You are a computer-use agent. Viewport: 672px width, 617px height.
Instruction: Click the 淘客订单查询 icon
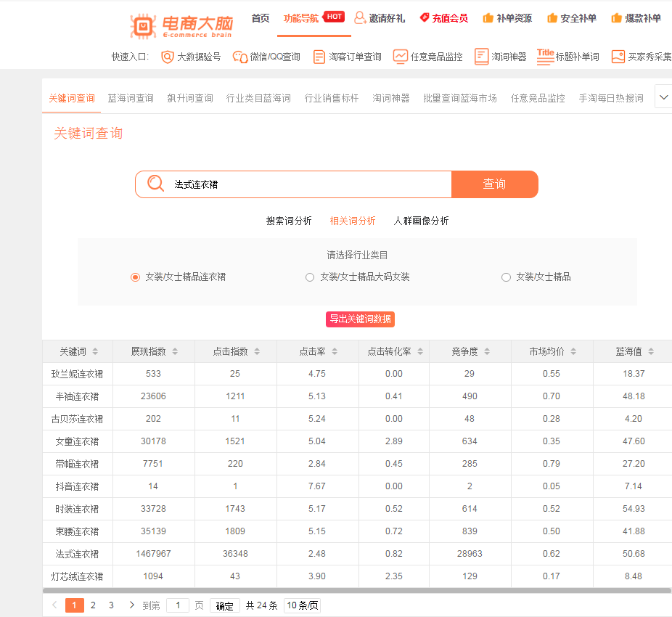click(320, 56)
